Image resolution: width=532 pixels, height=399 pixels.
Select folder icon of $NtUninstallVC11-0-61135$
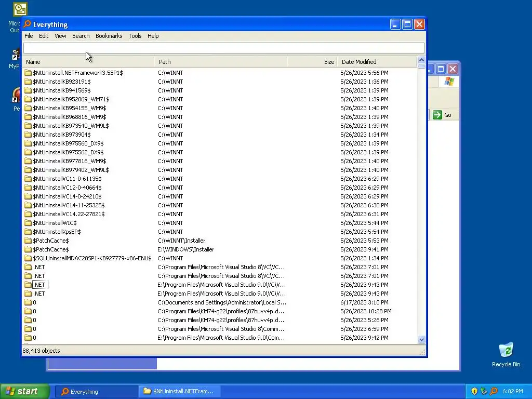tap(28, 179)
